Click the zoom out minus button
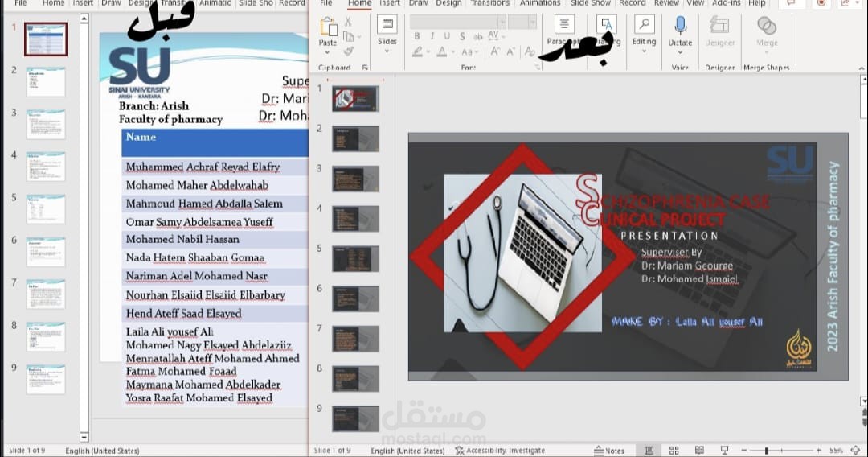The height and width of the screenshot is (457, 868). pyautogui.click(x=743, y=451)
